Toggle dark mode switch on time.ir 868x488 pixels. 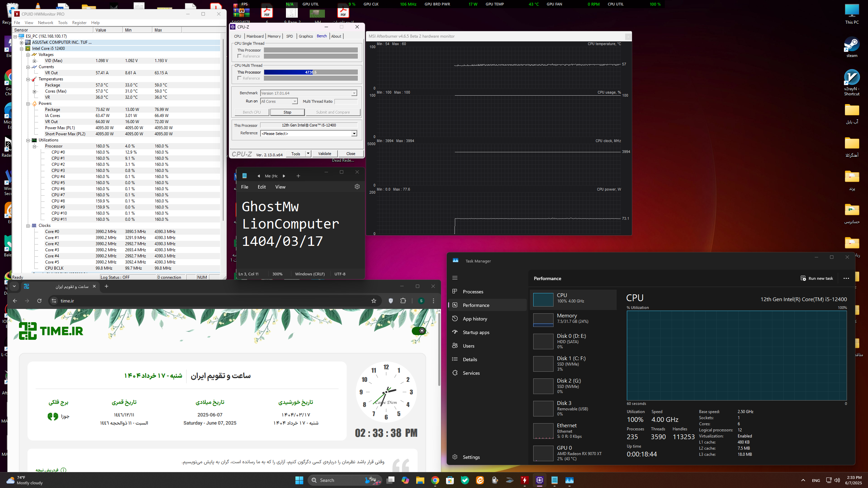(419, 331)
